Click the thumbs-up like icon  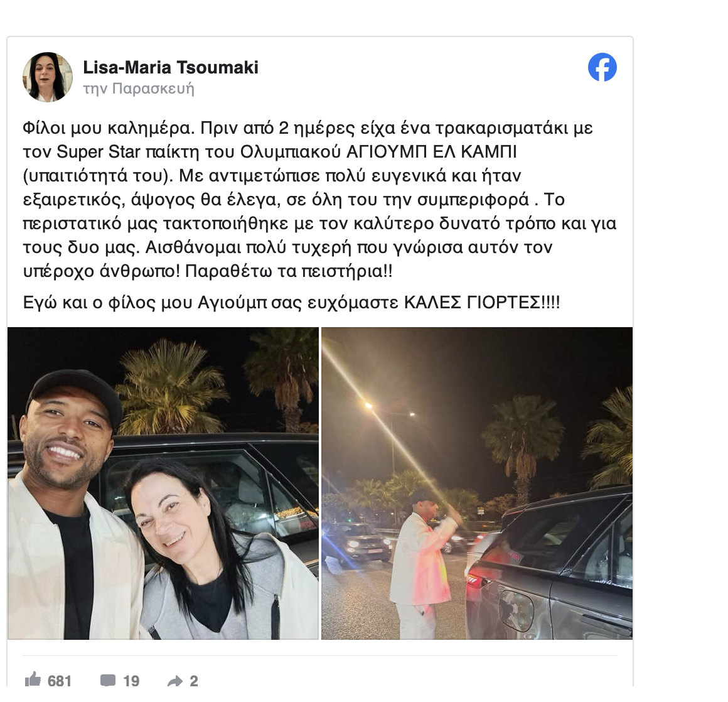[33, 679]
